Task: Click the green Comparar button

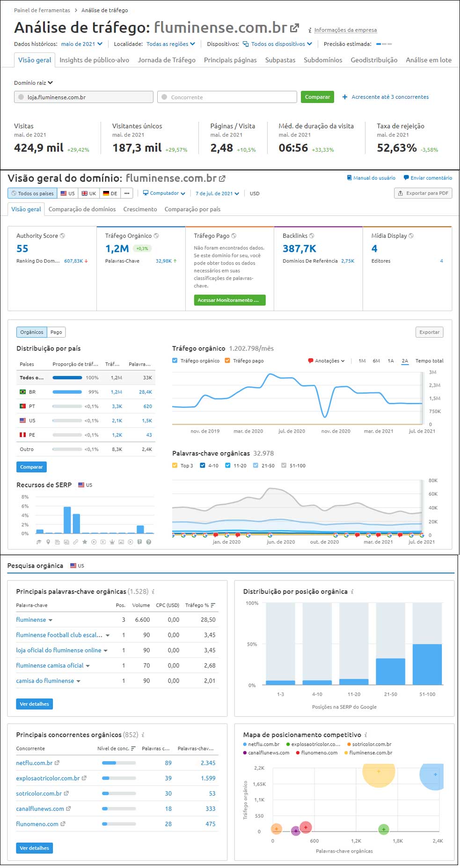Action: tap(317, 97)
